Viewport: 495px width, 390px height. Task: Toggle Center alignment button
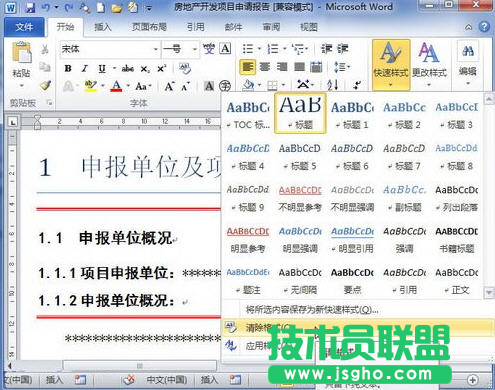point(265,67)
